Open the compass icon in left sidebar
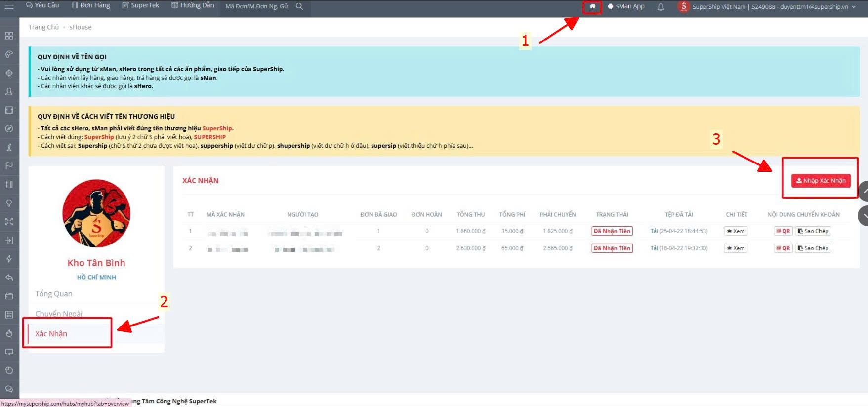The width and height of the screenshot is (868, 407). (x=9, y=129)
